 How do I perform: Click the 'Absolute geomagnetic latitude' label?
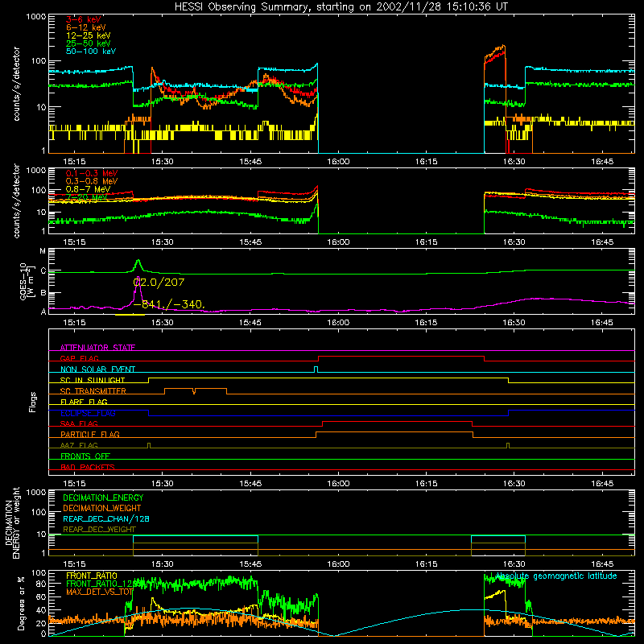[x=556, y=576]
